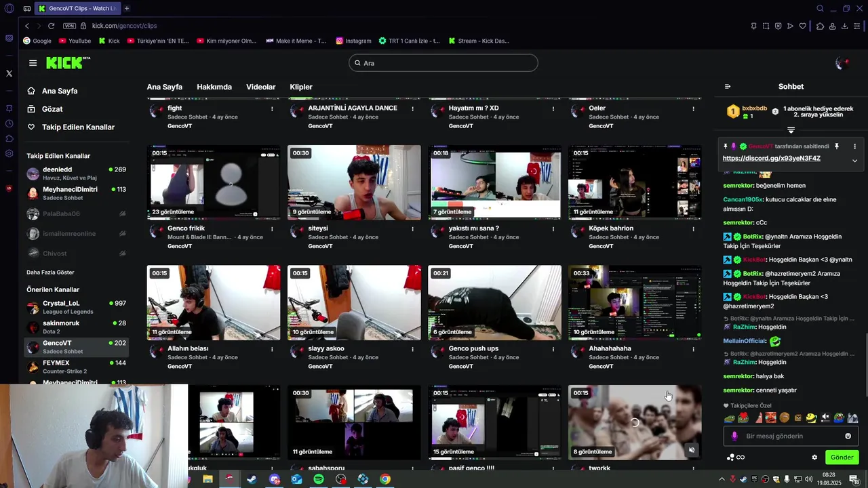Unmute the tworkk clip preview
The width and height of the screenshot is (868, 488).
[x=692, y=450]
